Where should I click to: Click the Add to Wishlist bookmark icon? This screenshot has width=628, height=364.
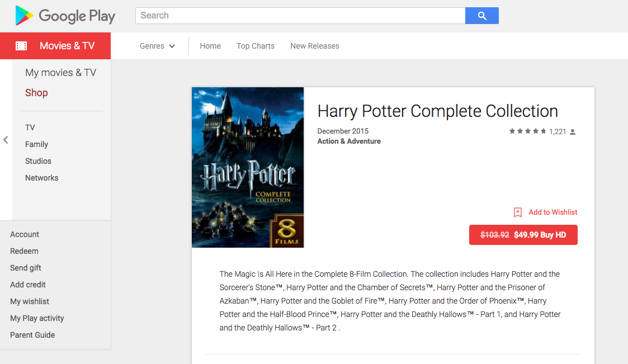coord(518,212)
